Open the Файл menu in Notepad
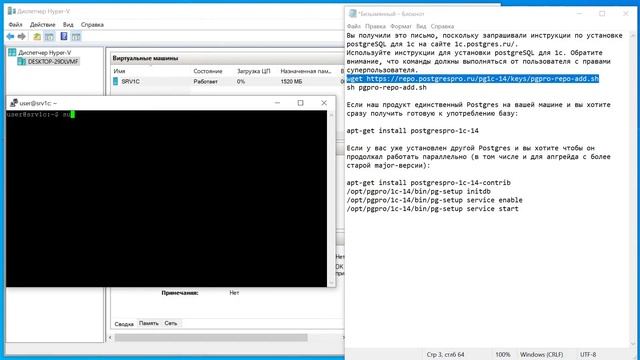Image resolution: width=640 pixels, height=360 pixels. (x=353, y=26)
